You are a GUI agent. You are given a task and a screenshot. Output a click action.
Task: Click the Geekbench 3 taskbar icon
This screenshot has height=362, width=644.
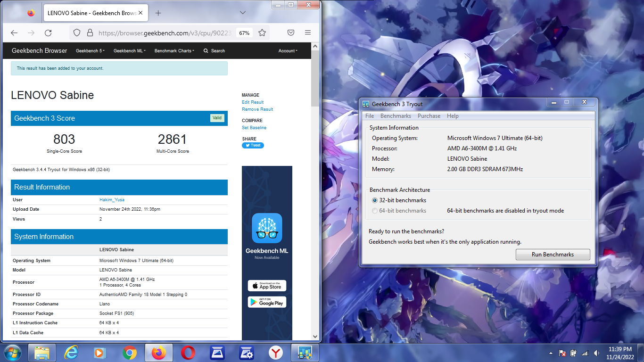click(305, 353)
